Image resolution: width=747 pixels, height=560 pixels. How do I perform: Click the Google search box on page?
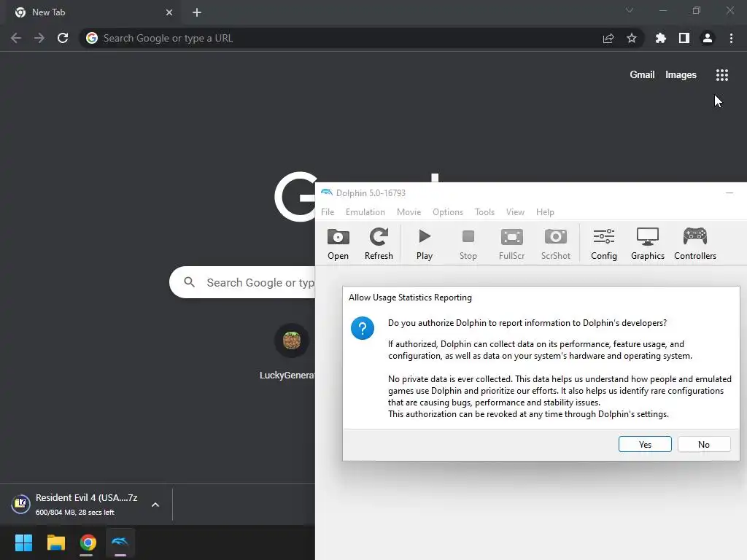tap(242, 282)
